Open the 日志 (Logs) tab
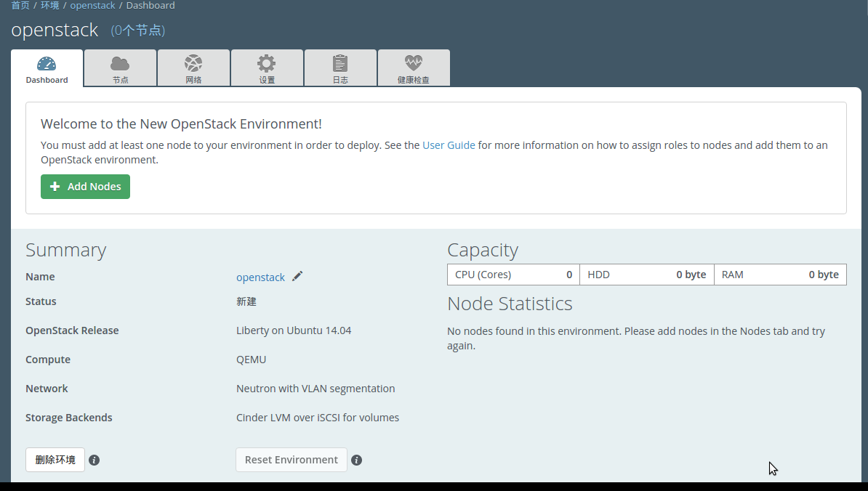This screenshot has width=868, height=491. tap(340, 68)
